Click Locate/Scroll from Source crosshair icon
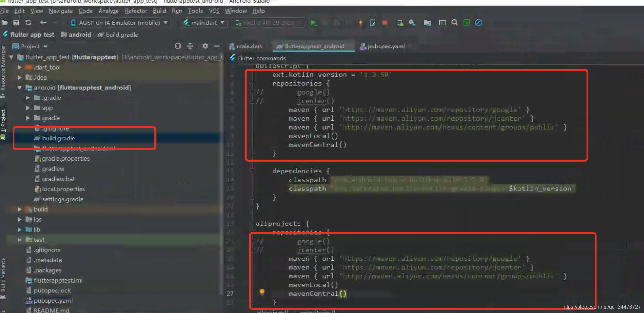 (x=178, y=46)
